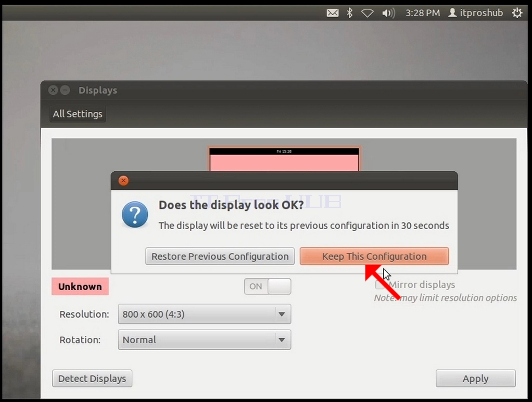Expand the Resolution dropdown arrow
This screenshot has width=532, height=402.
tap(282, 314)
